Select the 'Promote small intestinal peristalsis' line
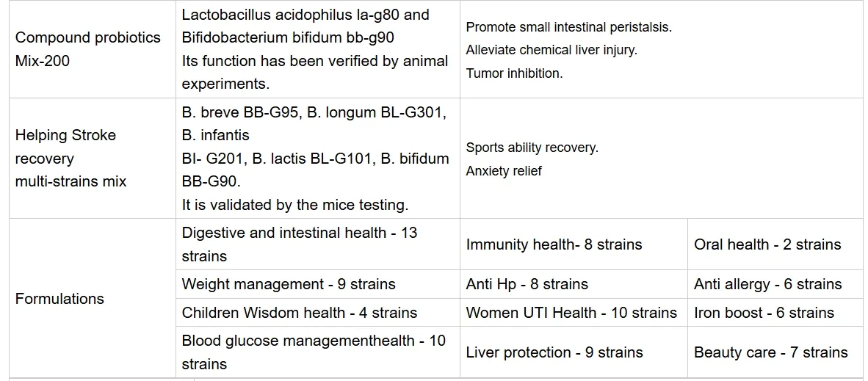The image size is (868, 381). [x=568, y=27]
